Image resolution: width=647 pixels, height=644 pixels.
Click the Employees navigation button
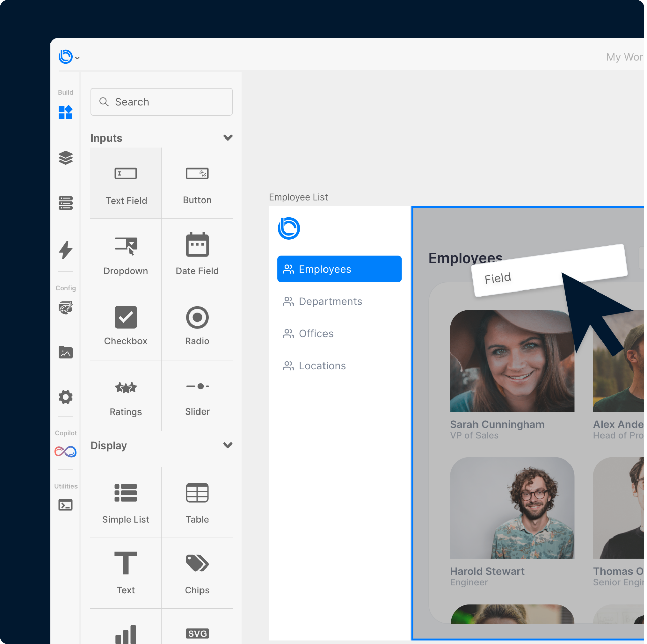pos(339,269)
